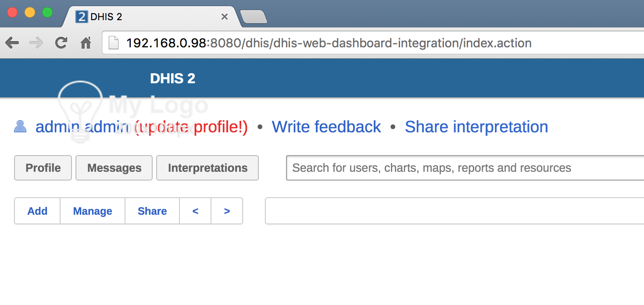Go to next dashboard with the > button
The image size is (644, 305).
coord(227,211)
